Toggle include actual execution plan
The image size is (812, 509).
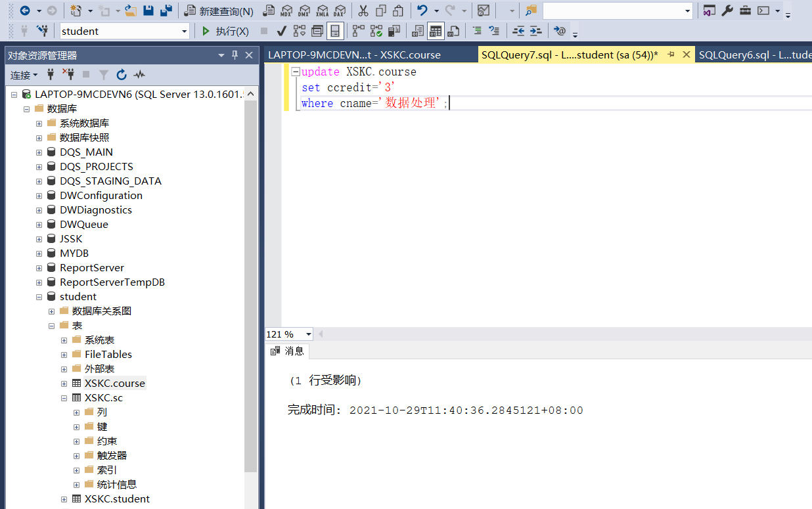[x=358, y=31]
